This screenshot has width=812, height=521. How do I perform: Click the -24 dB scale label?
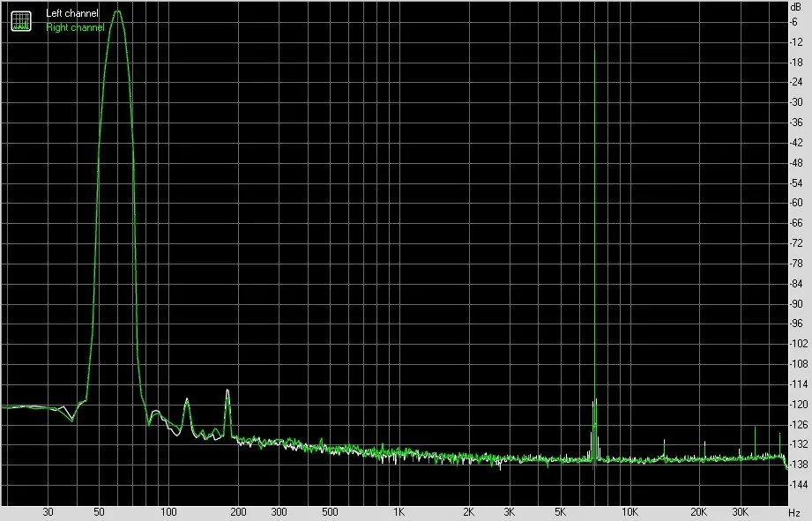pyautogui.click(x=796, y=82)
